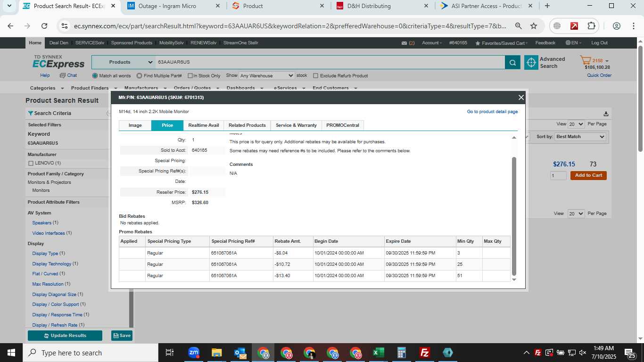Image resolution: width=644 pixels, height=362 pixels.
Task: Click the Windows taskbar search box
Action: (91, 353)
